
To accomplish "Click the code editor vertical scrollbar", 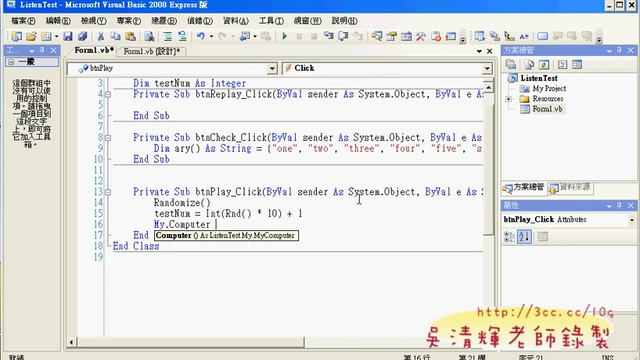I will tap(488, 164).
